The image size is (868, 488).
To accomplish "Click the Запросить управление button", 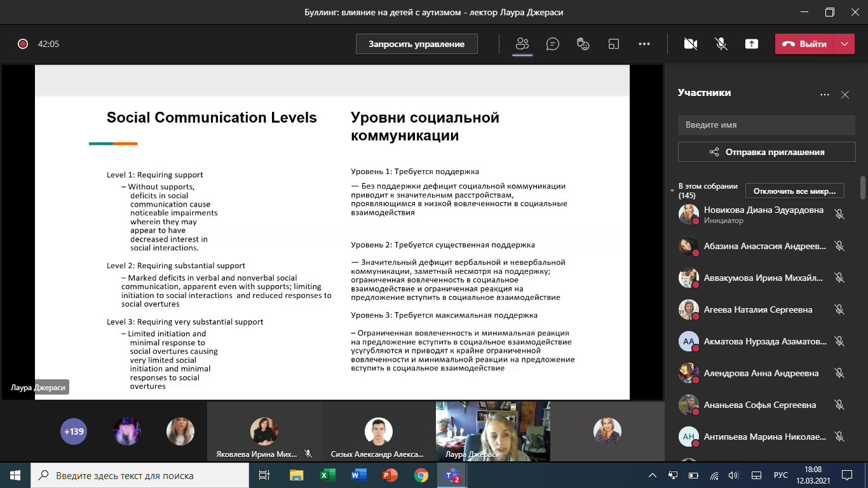I will click(x=417, y=44).
